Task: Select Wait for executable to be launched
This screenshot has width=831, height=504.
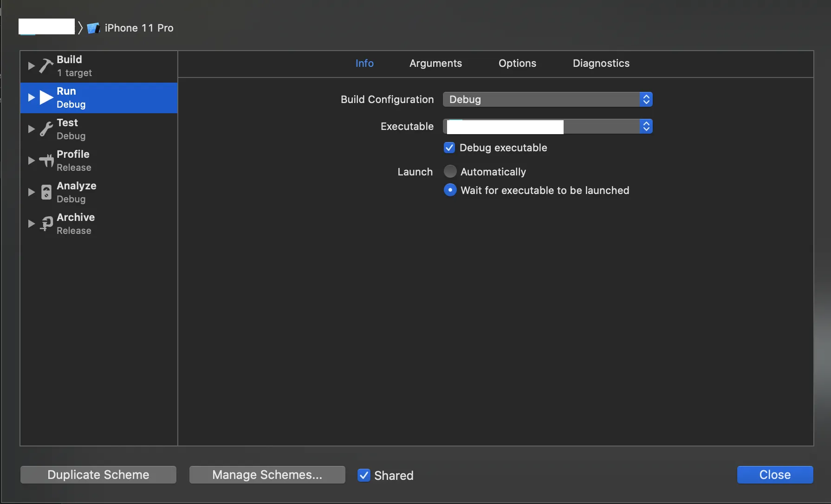Action: point(450,190)
